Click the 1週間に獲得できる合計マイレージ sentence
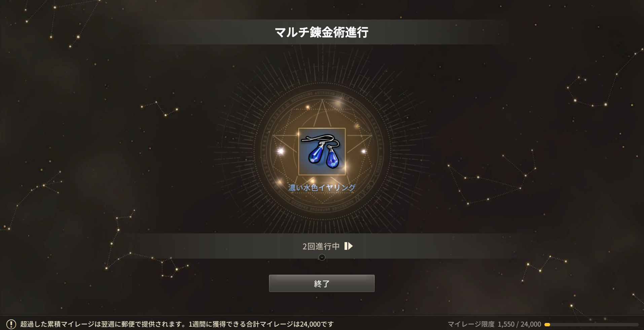Image resolution: width=644 pixels, height=330 pixels. tap(261, 324)
